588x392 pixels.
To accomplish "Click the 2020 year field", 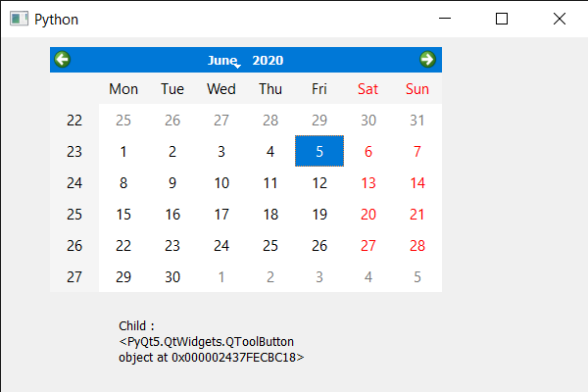I will [x=268, y=61].
